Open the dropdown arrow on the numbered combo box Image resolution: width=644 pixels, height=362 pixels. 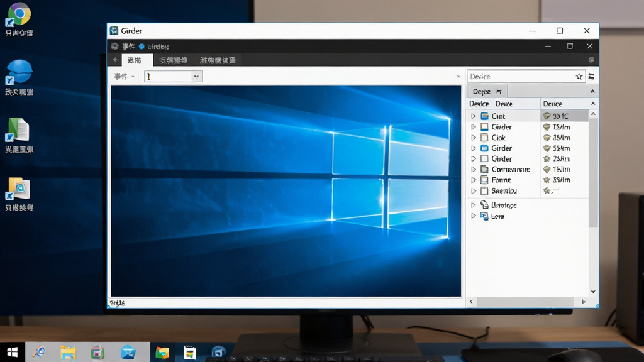pyautogui.click(x=196, y=76)
